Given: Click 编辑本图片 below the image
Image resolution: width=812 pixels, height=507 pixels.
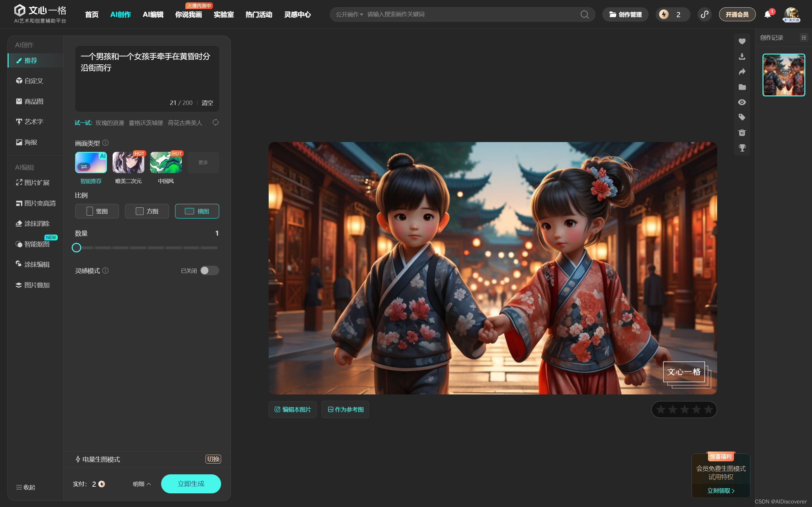Looking at the screenshot, I should coord(292,409).
